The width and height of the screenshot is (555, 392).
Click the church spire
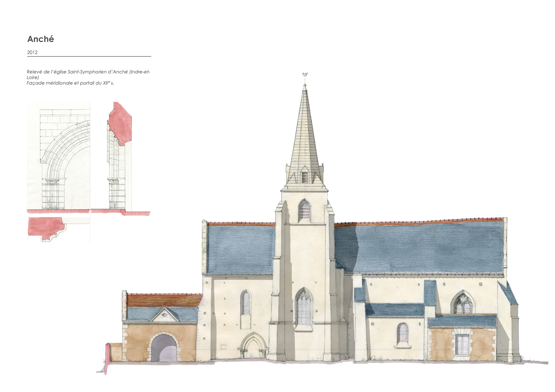pyautogui.click(x=305, y=134)
